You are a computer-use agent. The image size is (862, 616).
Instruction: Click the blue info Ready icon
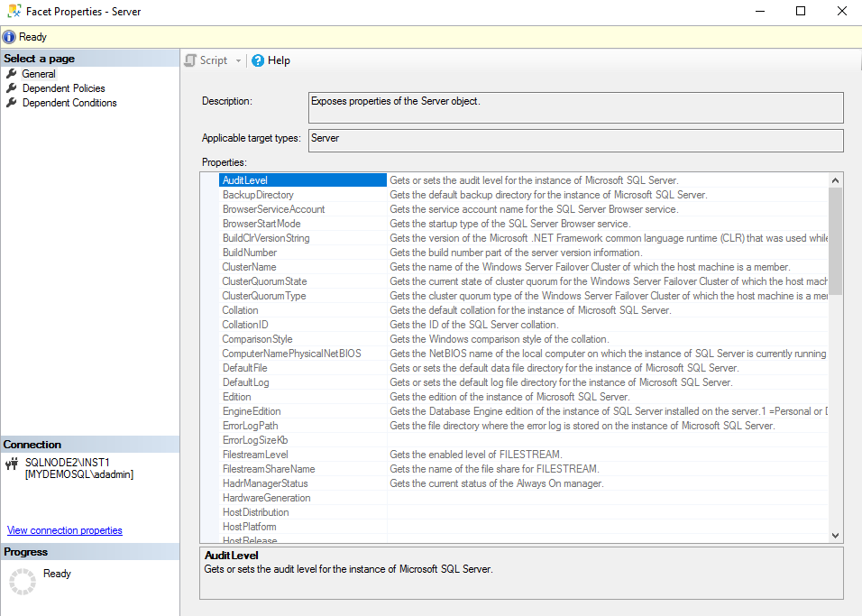pyautogui.click(x=9, y=37)
